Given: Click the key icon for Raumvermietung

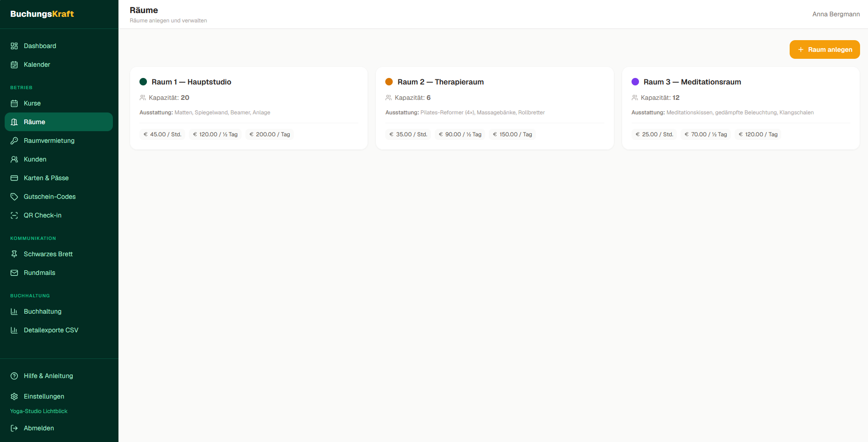Looking at the screenshot, I should pyautogui.click(x=14, y=140).
